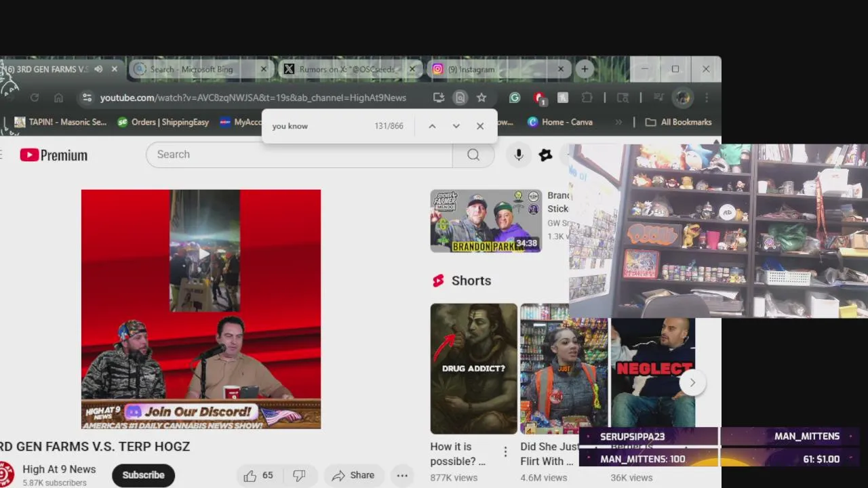
Task: Close the find bar
Action: (x=480, y=126)
